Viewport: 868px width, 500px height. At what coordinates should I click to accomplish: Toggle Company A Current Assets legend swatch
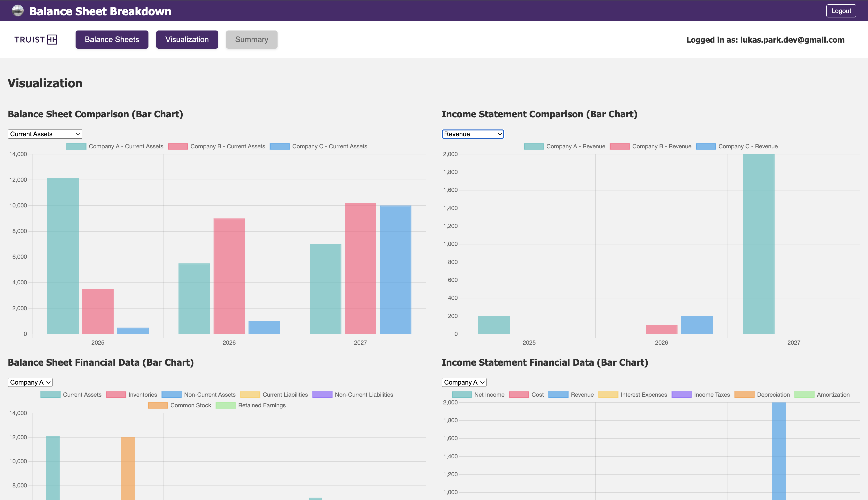tap(76, 146)
